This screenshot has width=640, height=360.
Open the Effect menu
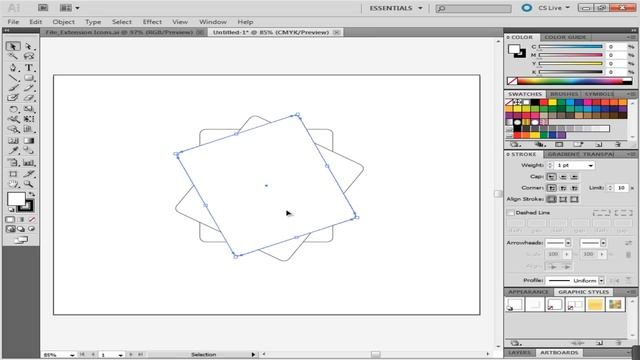click(x=152, y=22)
